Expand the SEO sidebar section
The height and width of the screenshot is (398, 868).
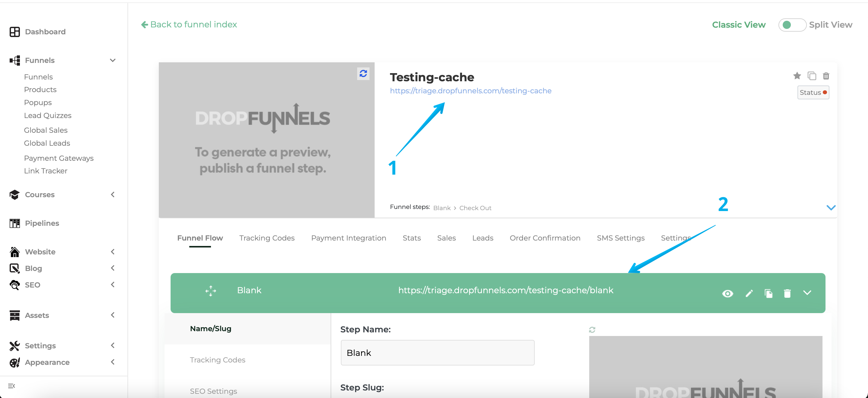pyautogui.click(x=112, y=285)
